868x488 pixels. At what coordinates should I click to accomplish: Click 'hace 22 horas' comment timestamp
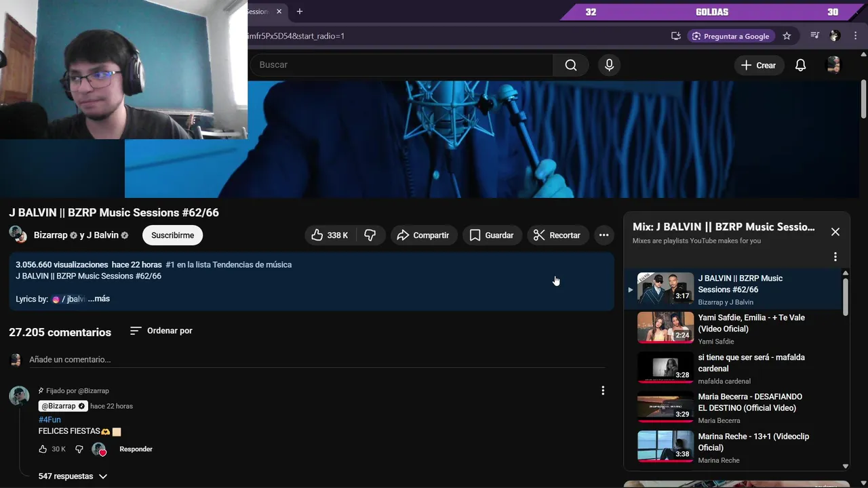pos(111,406)
